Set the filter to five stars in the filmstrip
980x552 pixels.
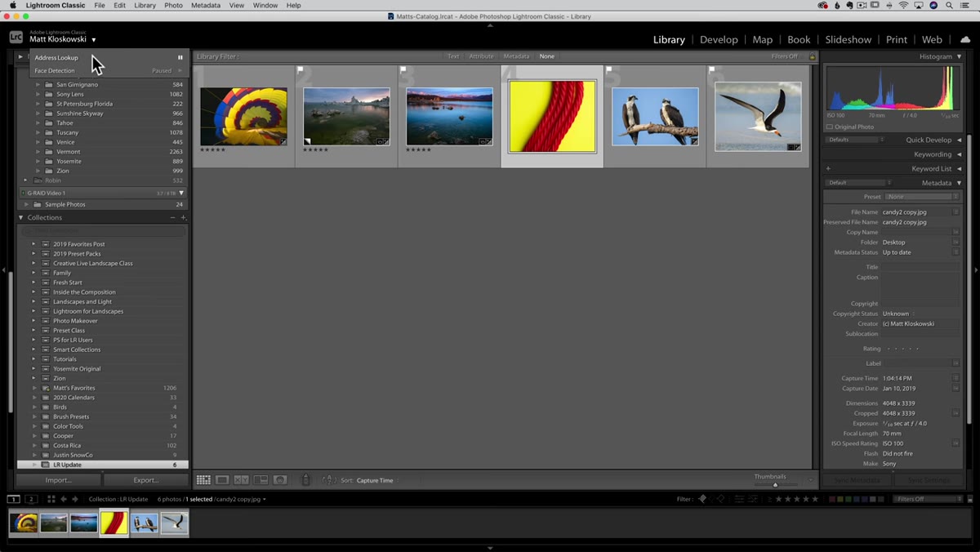point(815,499)
